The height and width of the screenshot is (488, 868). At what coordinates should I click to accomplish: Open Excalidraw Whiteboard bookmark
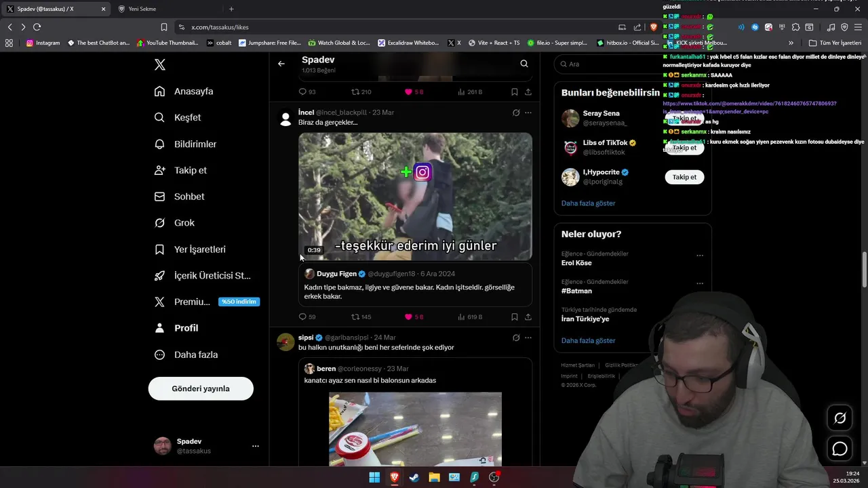(408, 43)
